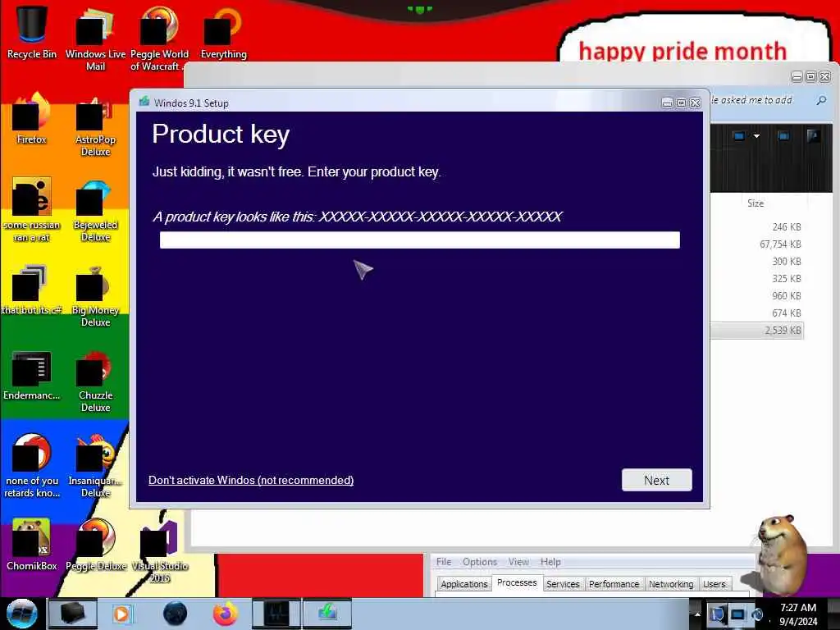
Task: Click the view mode icon in Explorer toolbar
Action: click(x=739, y=136)
